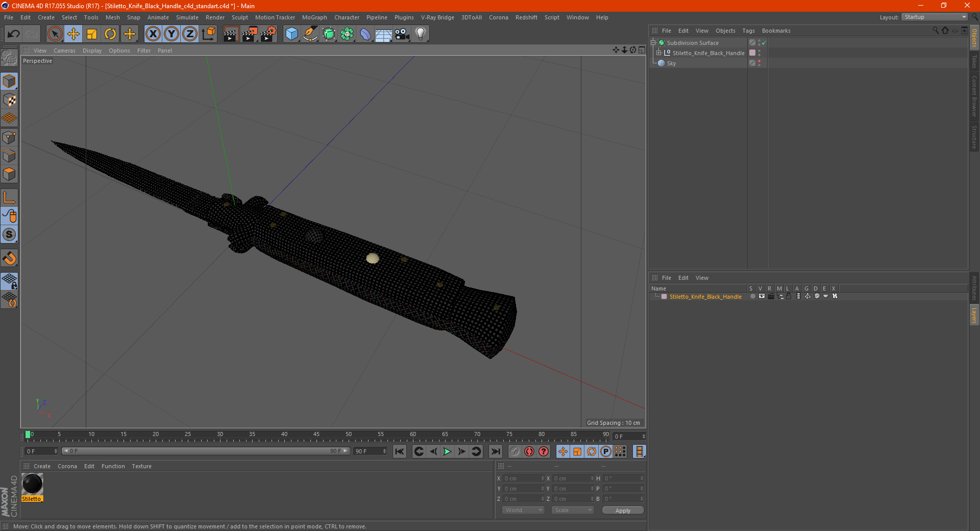Toggle X axis lock
This screenshot has height=531, width=980.
153,34
